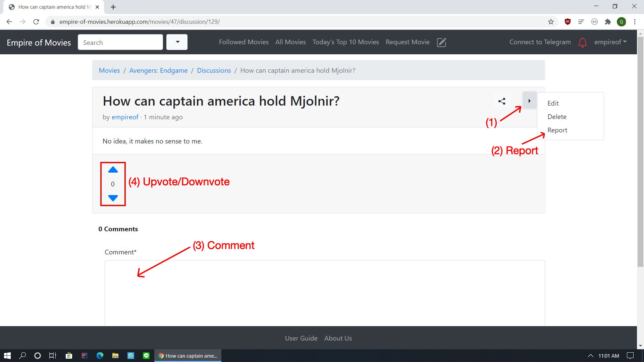Select Edit in the discussion options menu
Screen dimensions: 644x362
(x=553, y=103)
